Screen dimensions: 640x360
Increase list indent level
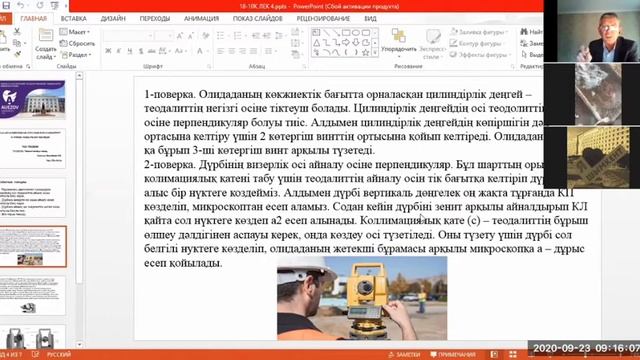click(267, 36)
